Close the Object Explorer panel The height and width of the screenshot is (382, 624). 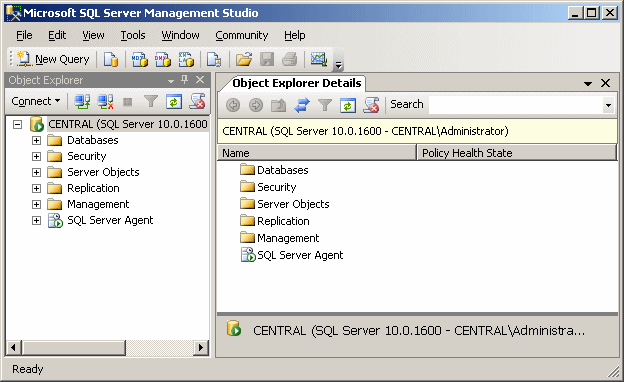[200, 80]
